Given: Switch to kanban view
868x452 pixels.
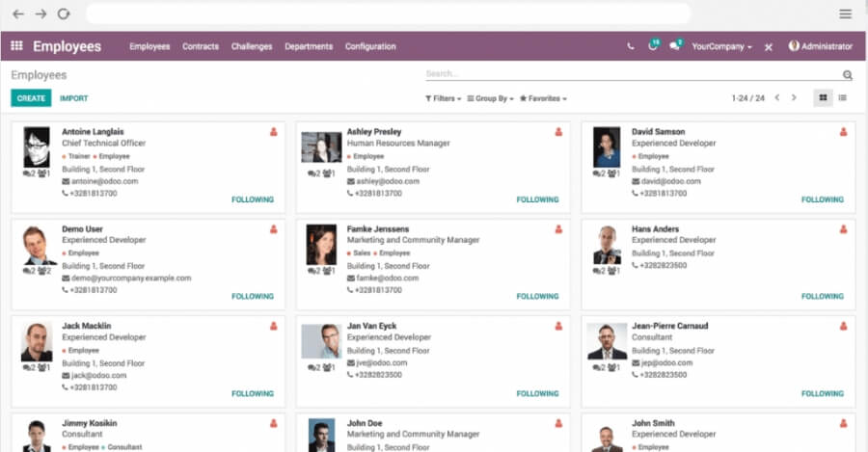Looking at the screenshot, I should click(x=823, y=98).
